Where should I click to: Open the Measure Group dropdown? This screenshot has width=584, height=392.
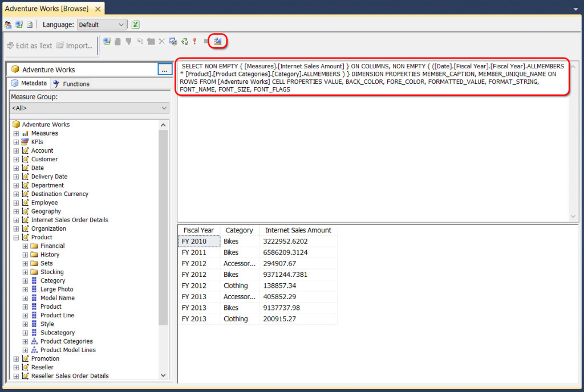(86, 108)
